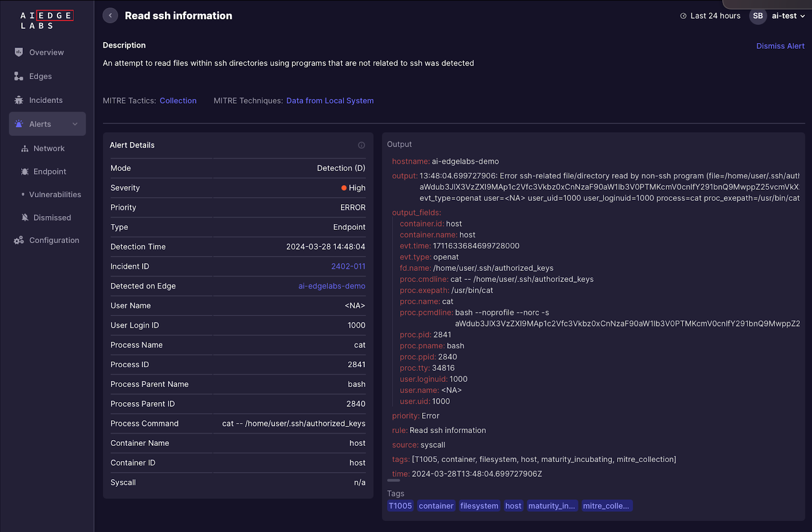The width and height of the screenshot is (812, 532).
Task: Click the Overview shield icon
Action: pyautogui.click(x=19, y=52)
